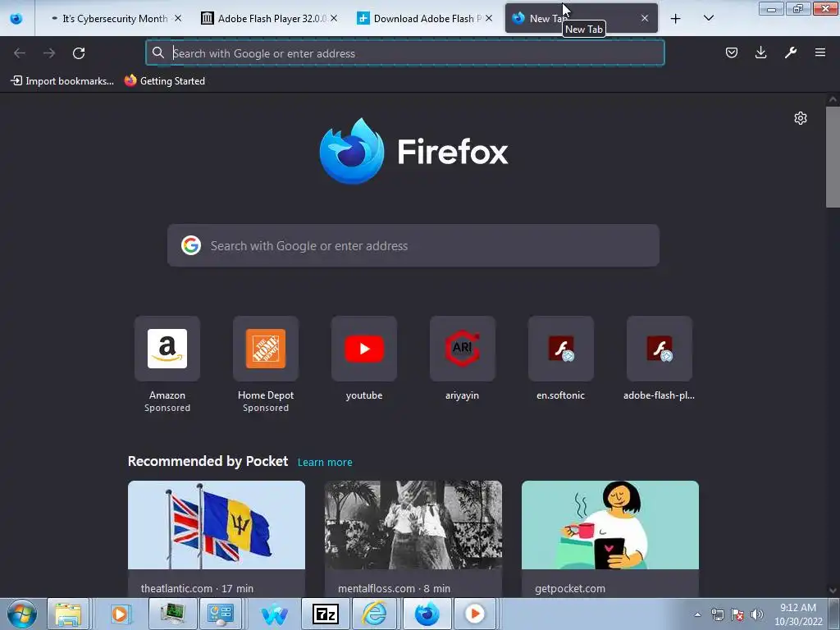Screen dimensions: 840x630
Task: Open Getting Started bookmark
Action: (165, 81)
